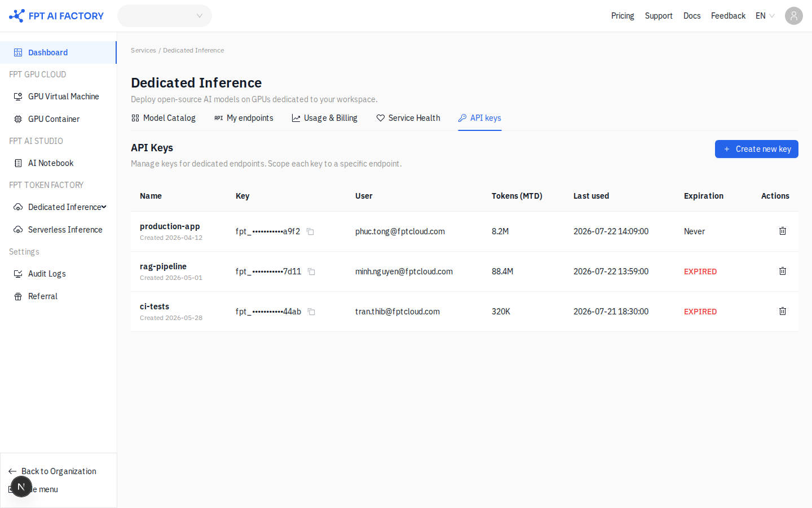Copy the production-app key ending a9f2

310,231
